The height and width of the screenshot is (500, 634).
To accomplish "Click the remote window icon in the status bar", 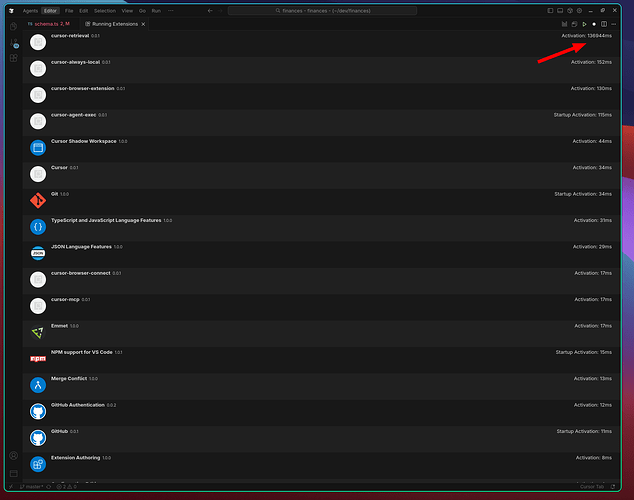I will click(x=11, y=487).
